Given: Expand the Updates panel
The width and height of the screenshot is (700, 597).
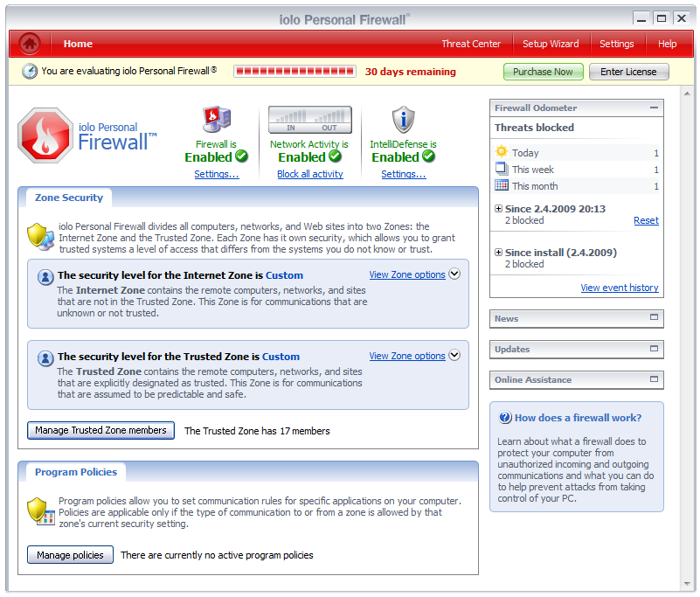Looking at the screenshot, I should 654,348.
